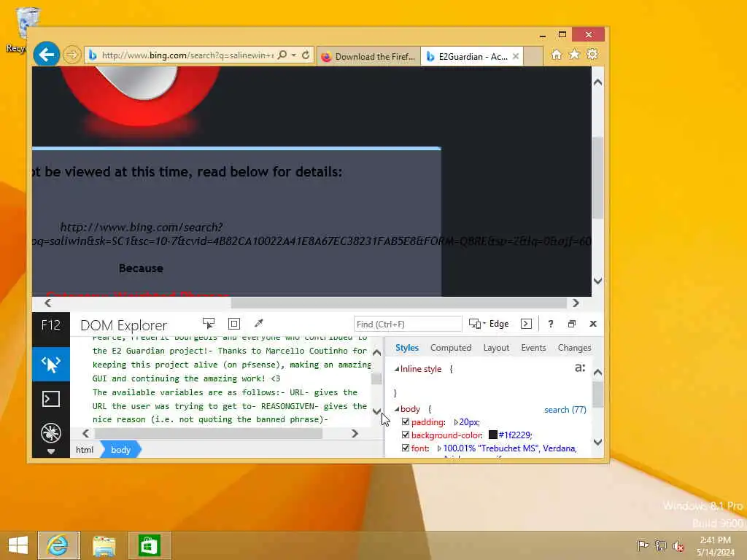Click the show console panel icon
The image size is (747, 560).
[526, 324]
